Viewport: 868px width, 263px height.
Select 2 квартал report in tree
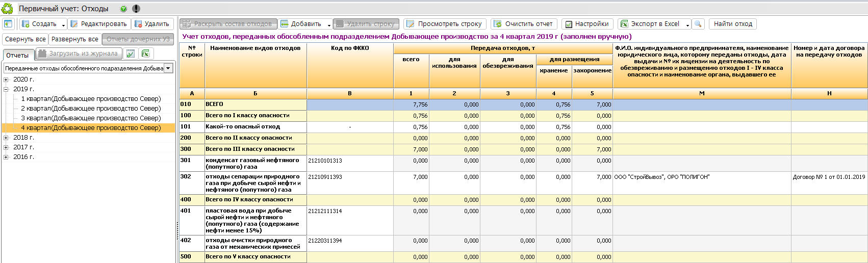[91, 109]
